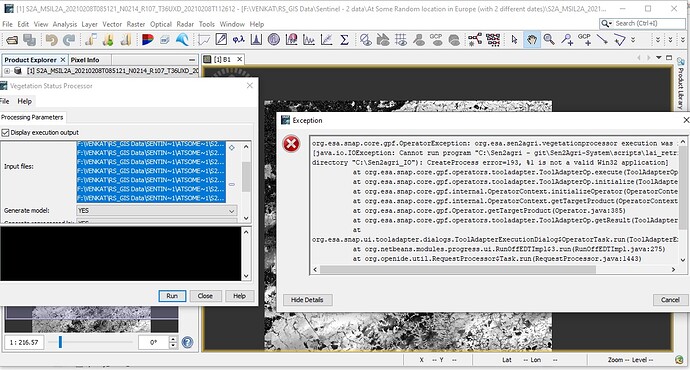Open the Search dropdown magnifier arrow
690x370 pixels.
tap(606, 23)
